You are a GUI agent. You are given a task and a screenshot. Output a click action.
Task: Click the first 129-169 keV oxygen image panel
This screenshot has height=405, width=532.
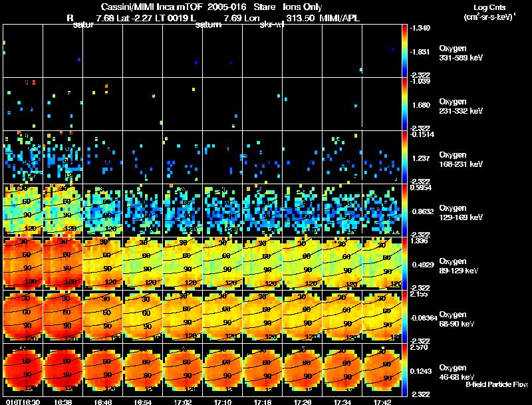pos(23,209)
